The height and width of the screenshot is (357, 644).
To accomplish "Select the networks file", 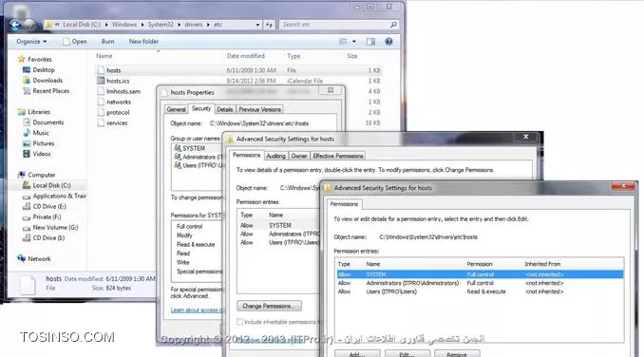I will click(119, 102).
